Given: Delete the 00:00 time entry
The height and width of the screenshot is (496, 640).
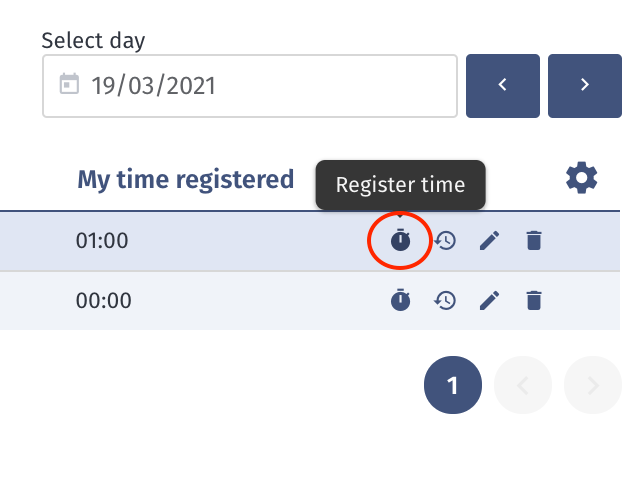Looking at the screenshot, I should tap(534, 300).
